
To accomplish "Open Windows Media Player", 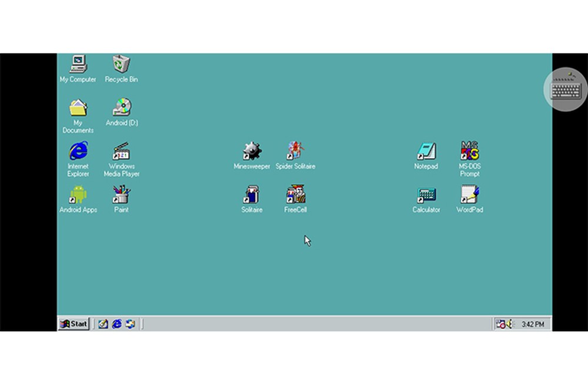I will point(121,152).
